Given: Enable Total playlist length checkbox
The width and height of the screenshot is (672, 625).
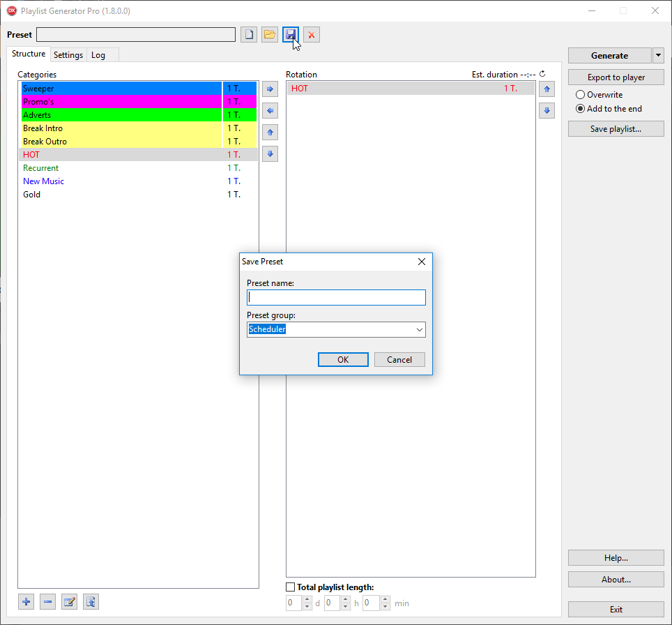Looking at the screenshot, I should 291,587.
